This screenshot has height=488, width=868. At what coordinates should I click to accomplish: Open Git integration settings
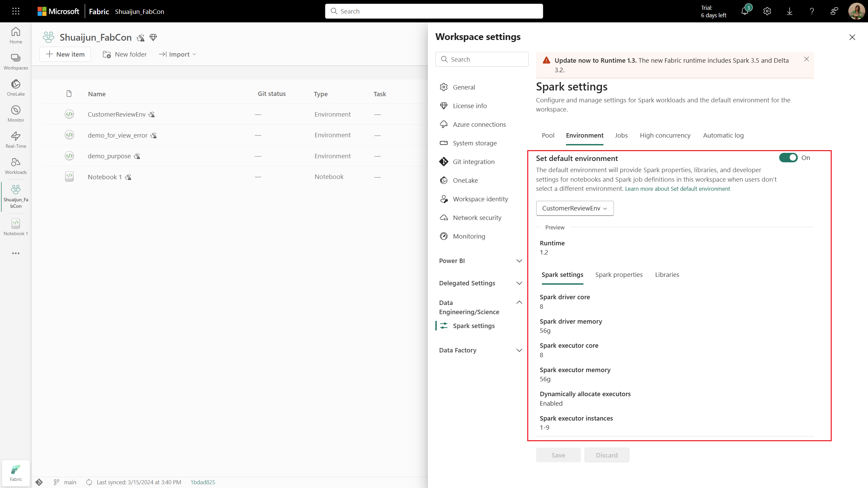pyautogui.click(x=473, y=162)
